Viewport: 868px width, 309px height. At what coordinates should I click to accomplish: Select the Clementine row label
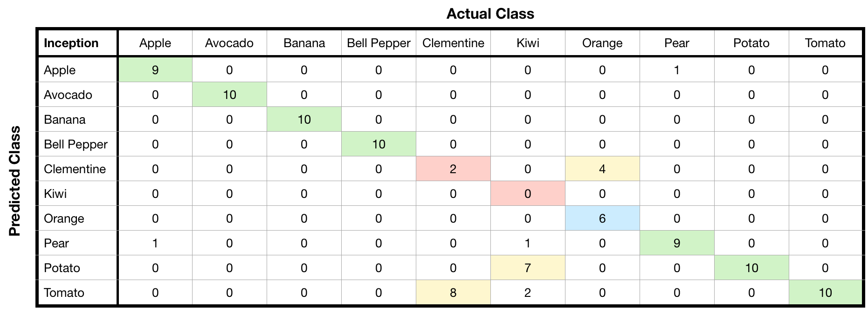tap(75, 169)
